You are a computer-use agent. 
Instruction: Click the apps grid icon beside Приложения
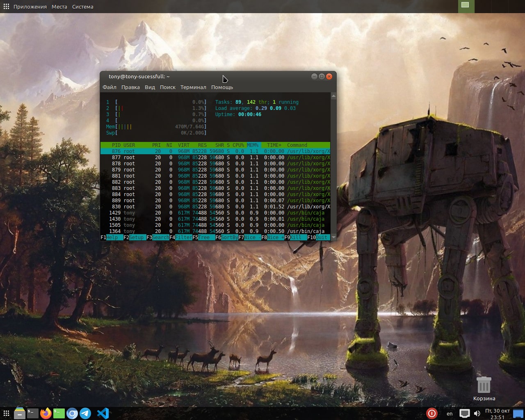tap(6, 7)
